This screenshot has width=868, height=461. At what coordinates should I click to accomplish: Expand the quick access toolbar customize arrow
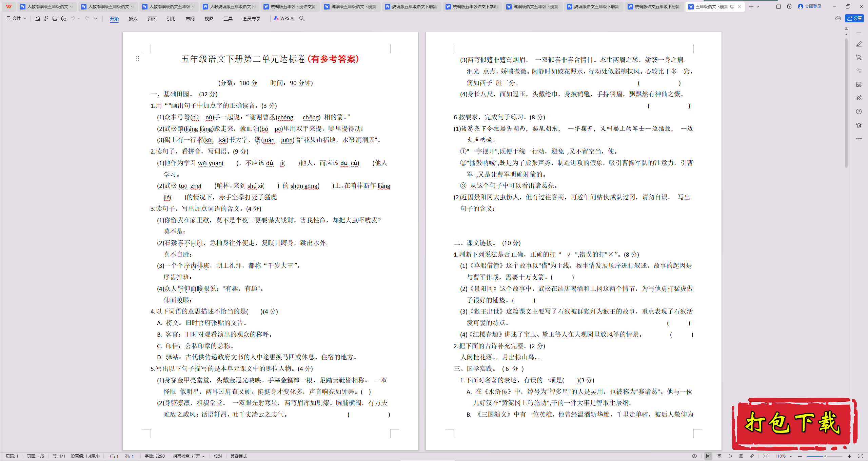pyautogui.click(x=96, y=18)
